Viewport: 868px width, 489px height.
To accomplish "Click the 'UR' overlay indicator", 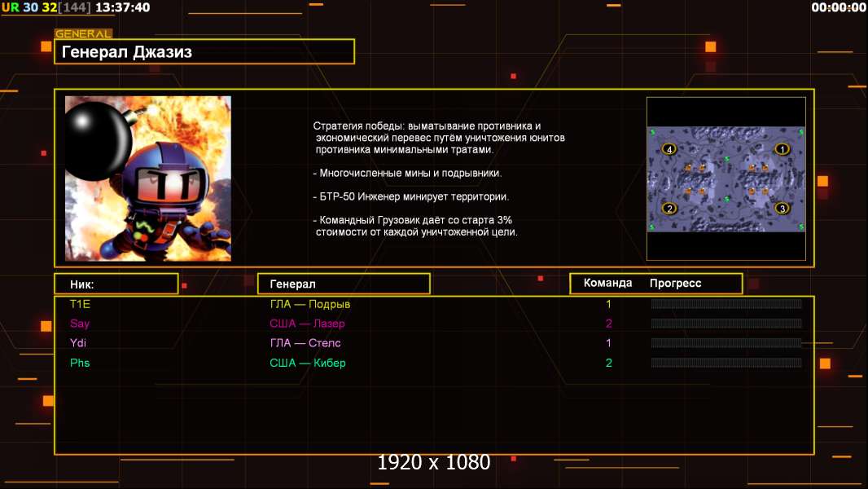I will (x=10, y=7).
